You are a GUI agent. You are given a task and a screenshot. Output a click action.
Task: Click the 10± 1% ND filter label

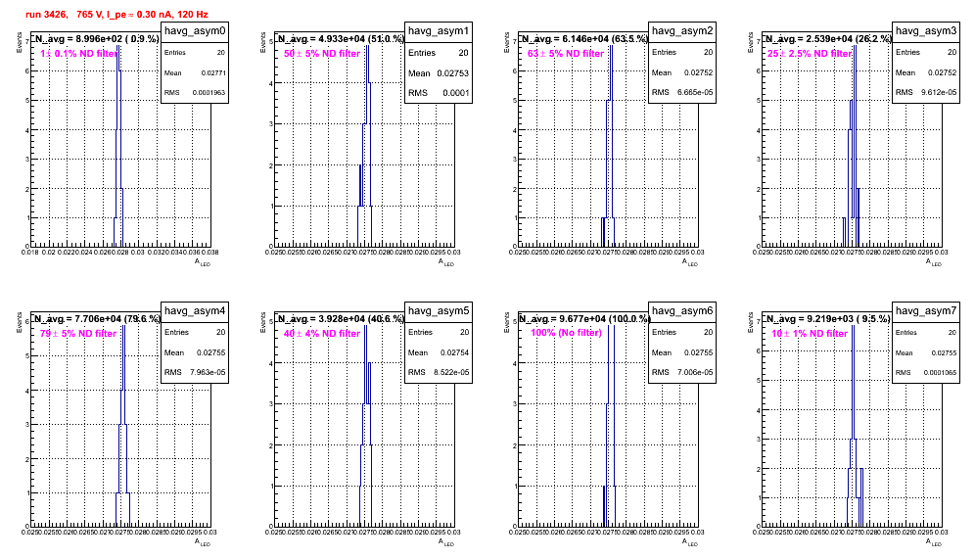(x=810, y=334)
